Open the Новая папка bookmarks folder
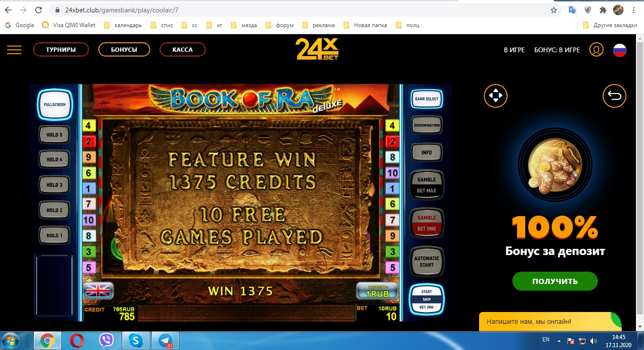Viewport: 644px width, 350px height. (x=365, y=25)
